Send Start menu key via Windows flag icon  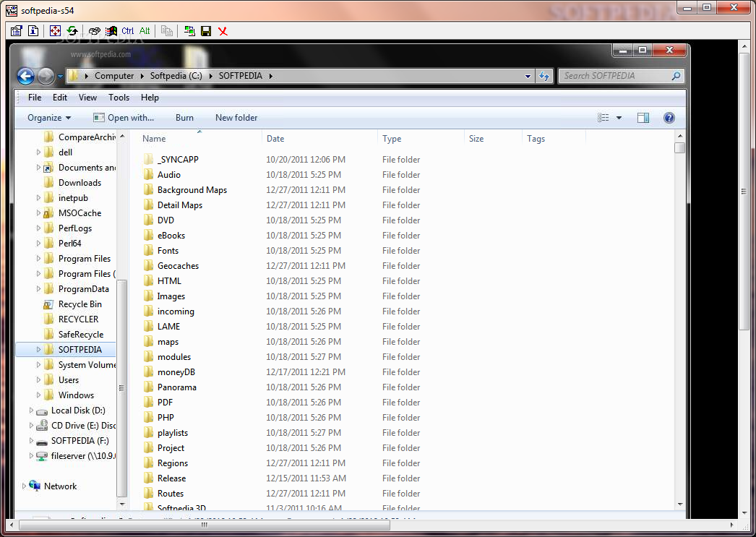[x=111, y=31]
